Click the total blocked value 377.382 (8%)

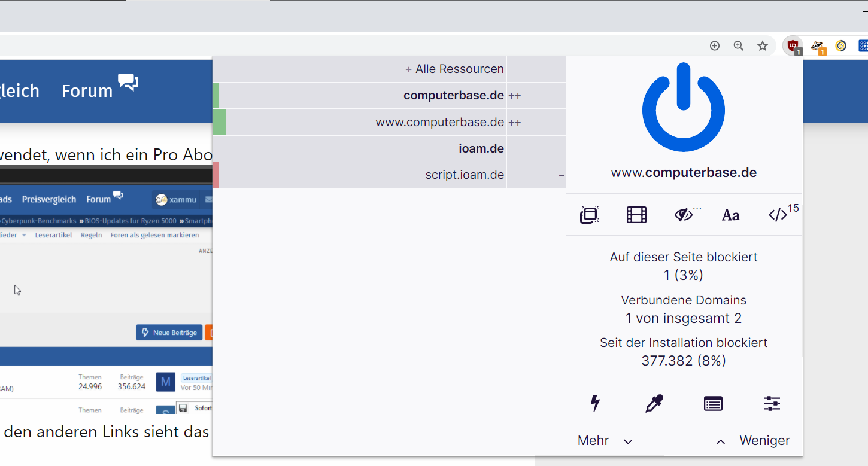click(x=684, y=361)
